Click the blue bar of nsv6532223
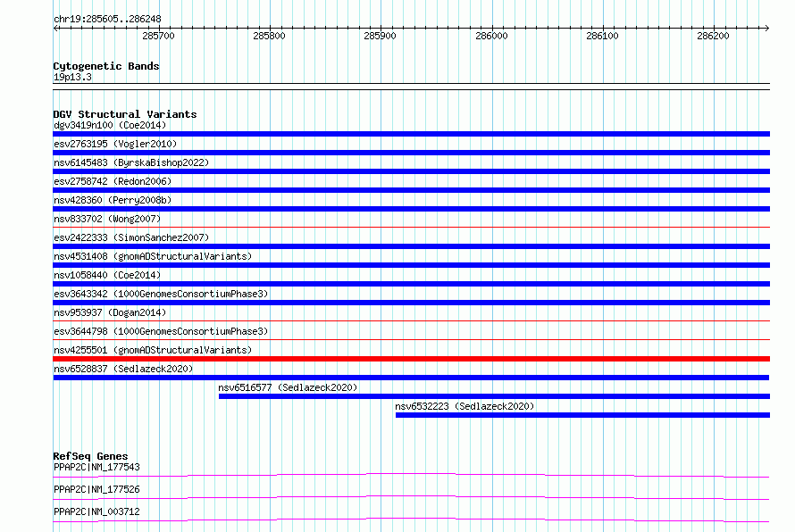Screen dimensions: 795x532 click(x=582, y=415)
